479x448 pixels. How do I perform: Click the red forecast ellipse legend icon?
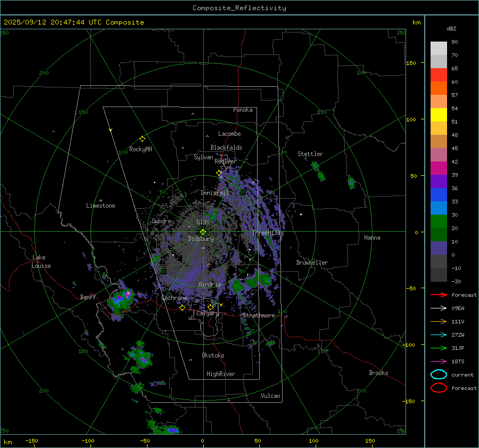pos(439,388)
